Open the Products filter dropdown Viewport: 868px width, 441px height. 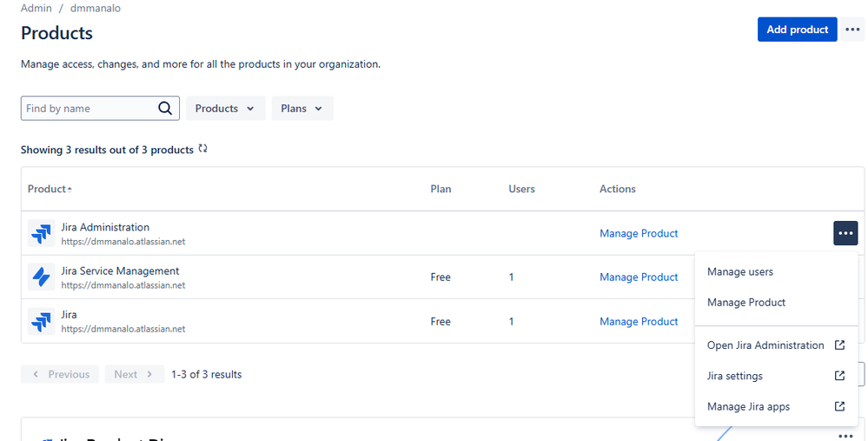(225, 108)
